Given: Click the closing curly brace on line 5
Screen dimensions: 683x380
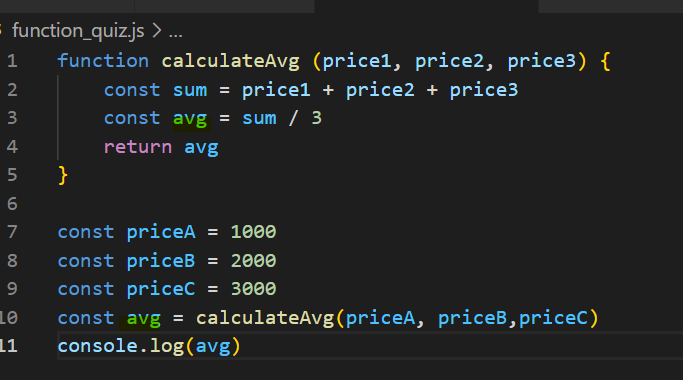Looking at the screenshot, I should pos(63,176).
